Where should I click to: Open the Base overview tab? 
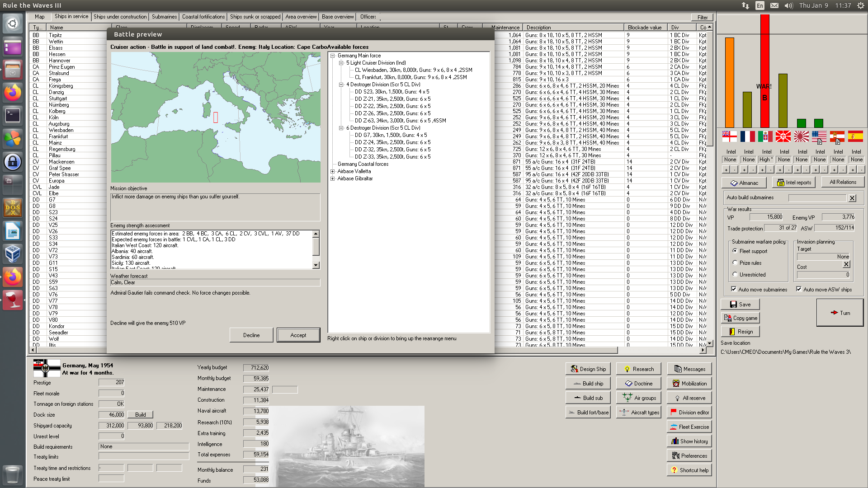pos(338,17)
